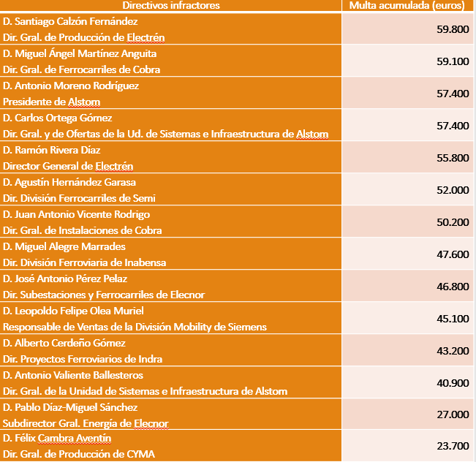The height and width of the screenshot is (462, 476).
Task: Click 'Dir. Gral. de Instalaciones de Cobra'
Action: click(83, 231)
